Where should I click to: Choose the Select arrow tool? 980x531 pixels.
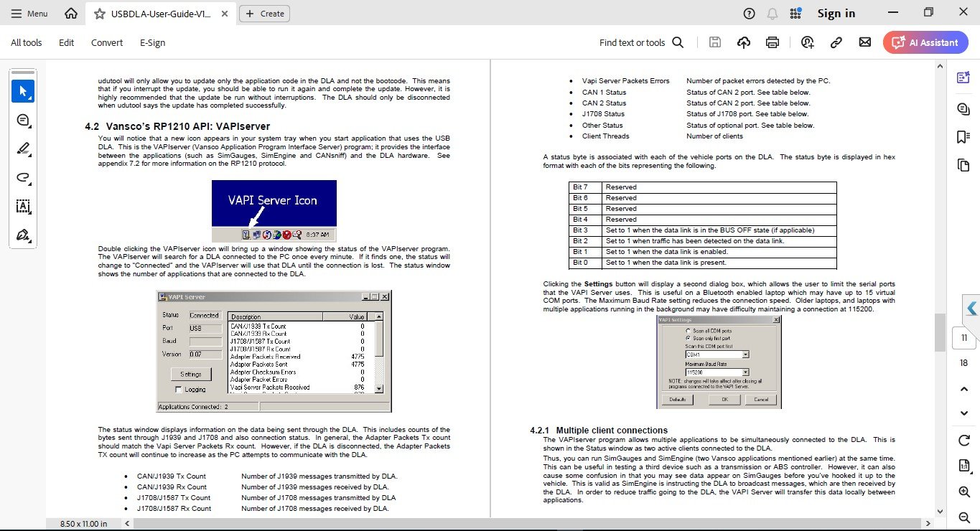pyautogui.click(x=23, y=91)
